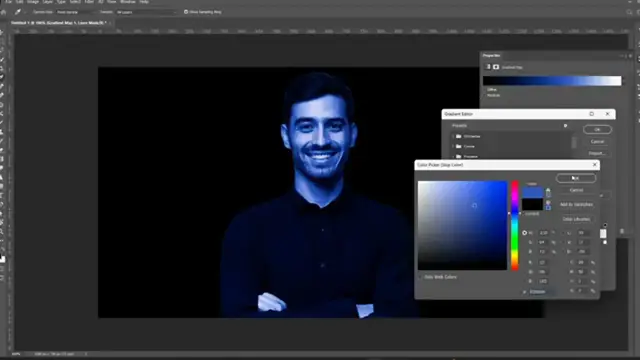Open the Image menu
Screen dimensions: 640x360
[x=33, y=2]
